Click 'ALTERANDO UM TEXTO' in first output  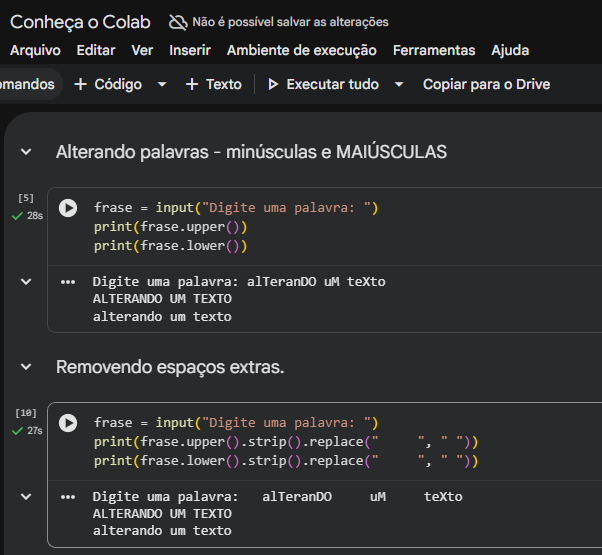(162, 299)
